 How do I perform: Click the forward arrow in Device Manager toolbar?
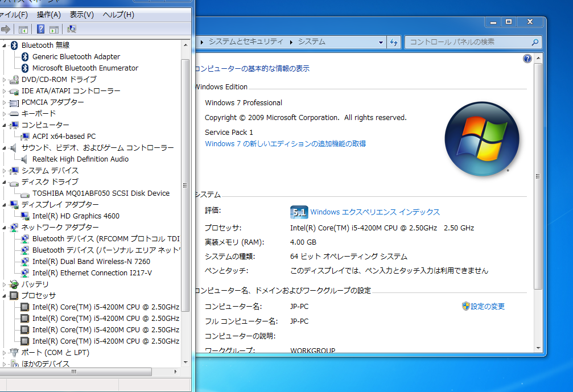6,29
